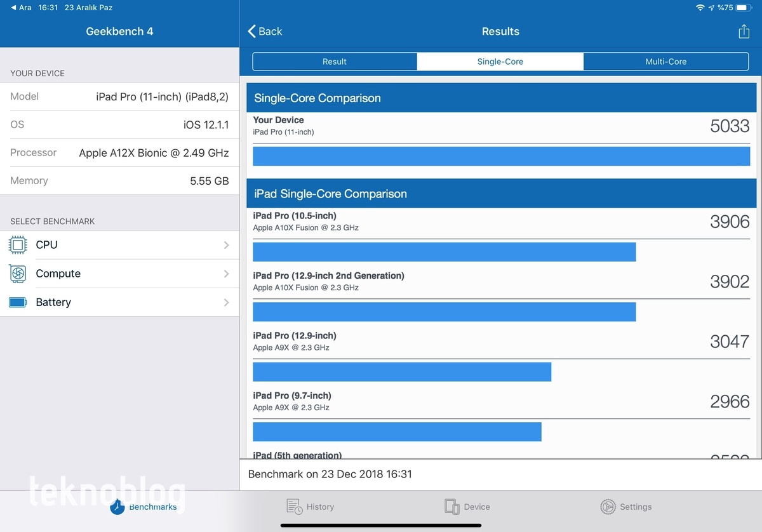Expand the CPU row chevron
Screen dimensions: 762x532
226,245
